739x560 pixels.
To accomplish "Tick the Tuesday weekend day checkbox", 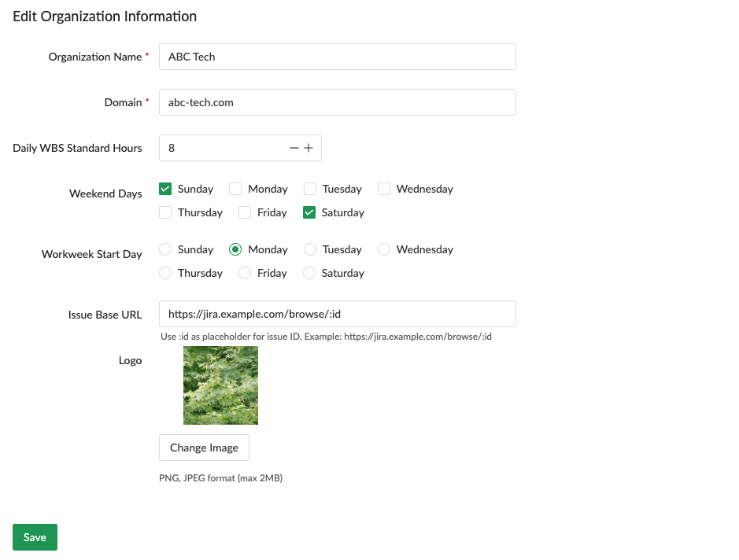I will pyautogui.click(x=310, y=189).
